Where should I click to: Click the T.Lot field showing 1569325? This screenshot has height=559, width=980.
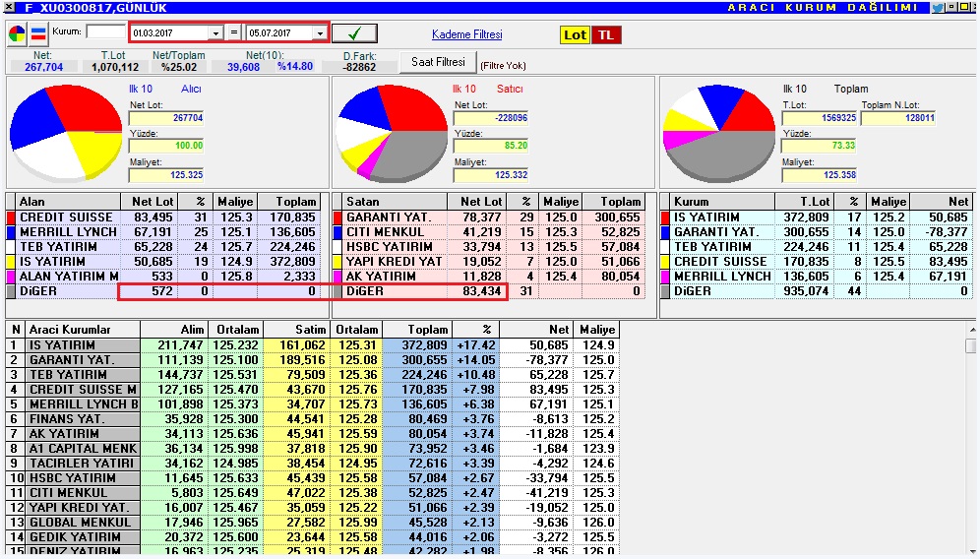point(820,117)
